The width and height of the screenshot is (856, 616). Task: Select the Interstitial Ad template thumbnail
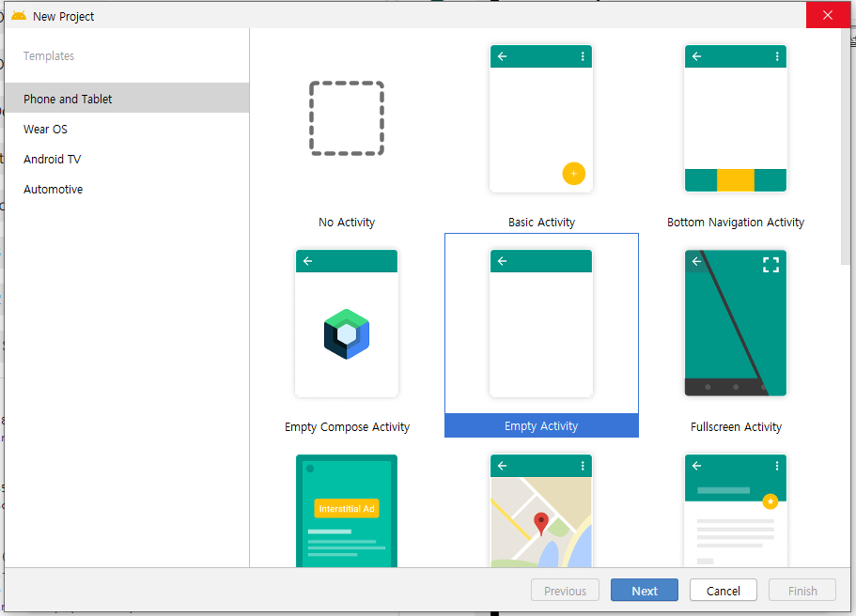click(x=347, y=511)
